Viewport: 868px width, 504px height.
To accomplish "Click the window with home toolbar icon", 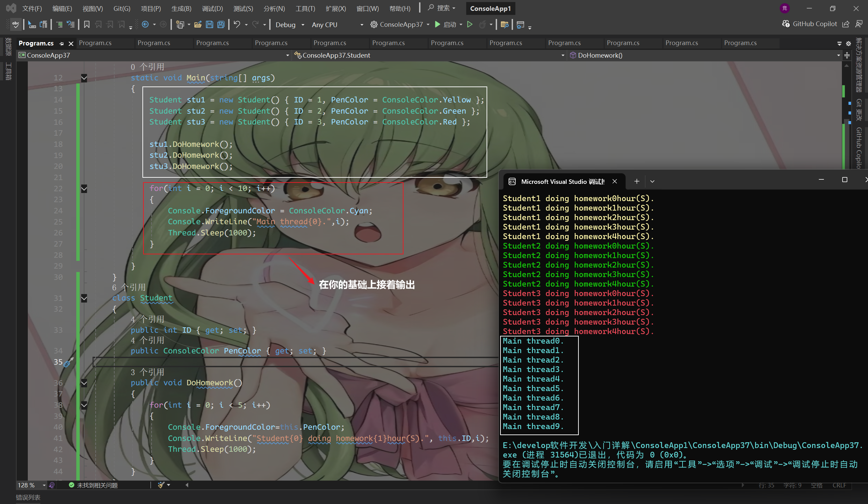I will (x=520, y=24).
